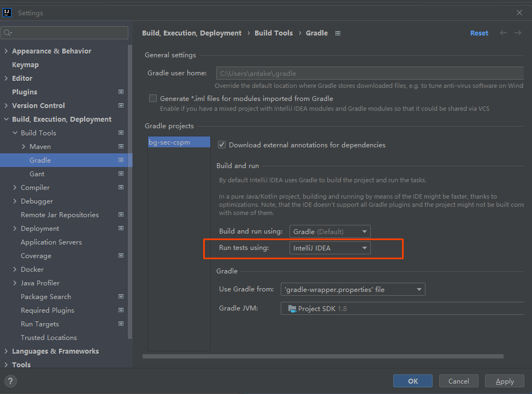Collapse the Build Tools node
Screen dimensions: 532x394
click(x=15, y=133)
